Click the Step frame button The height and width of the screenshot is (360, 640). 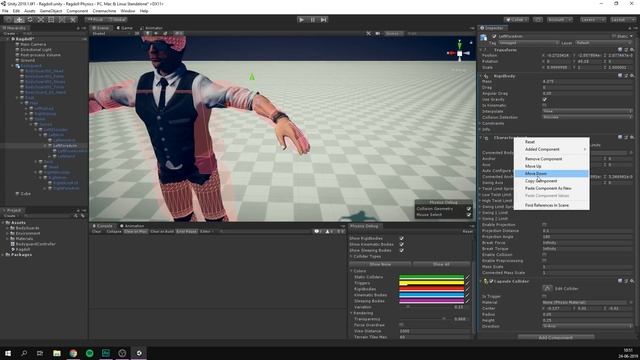click(x=324, y=20)
